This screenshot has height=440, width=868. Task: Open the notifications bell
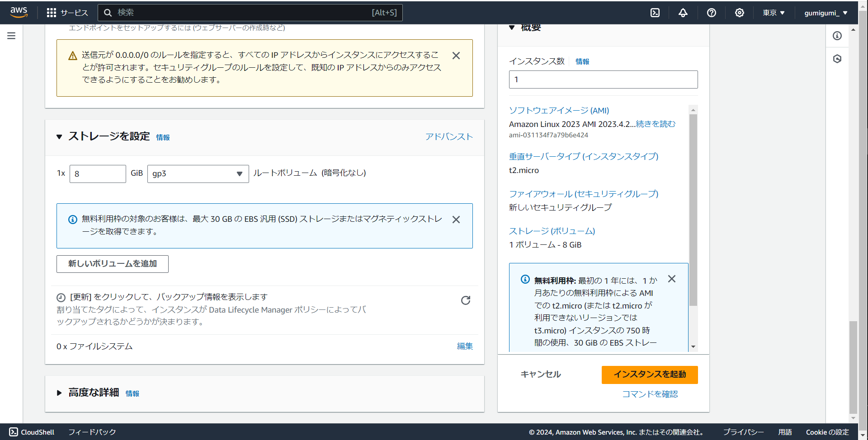[683, 12]
